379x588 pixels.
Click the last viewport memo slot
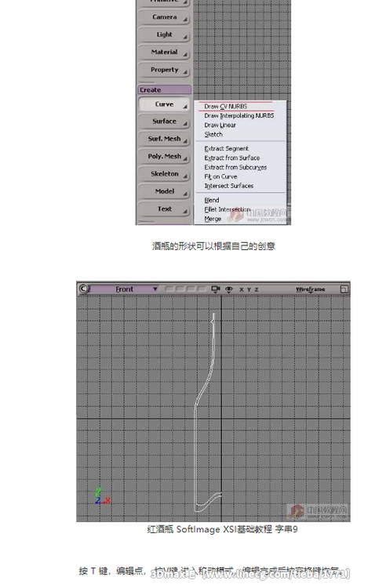point(202,289)
